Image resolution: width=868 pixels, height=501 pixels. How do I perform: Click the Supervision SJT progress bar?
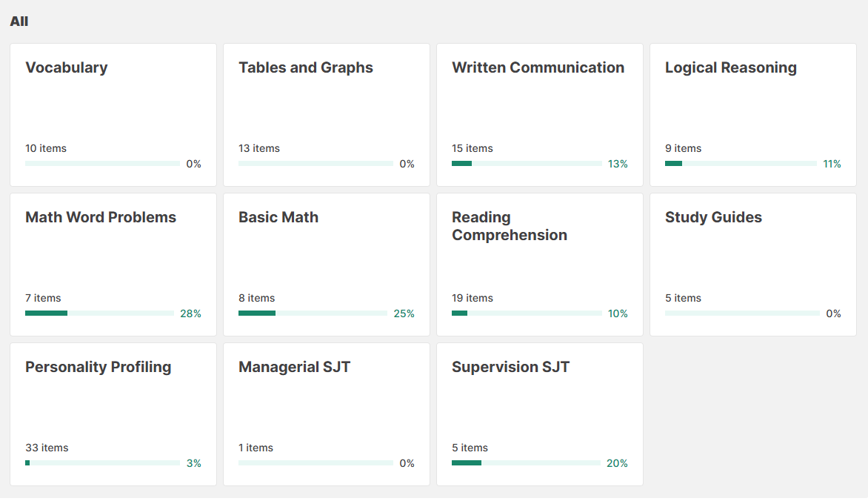tap(526, 463)
